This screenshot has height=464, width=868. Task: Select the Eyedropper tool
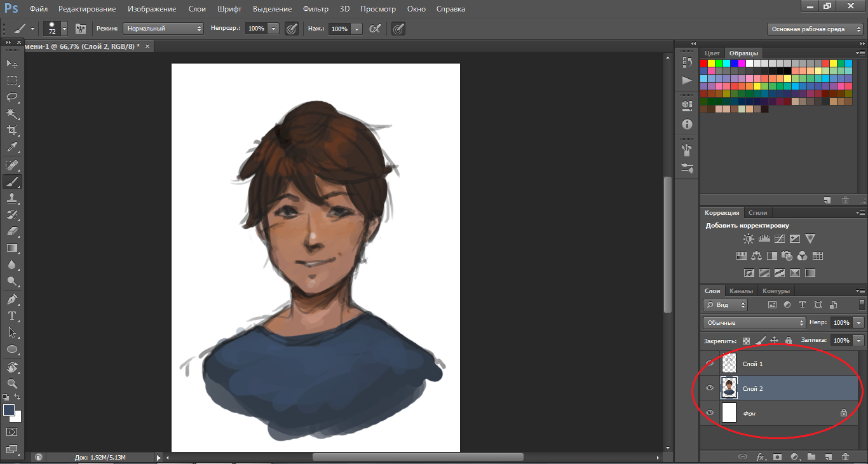tap(12, 147)
